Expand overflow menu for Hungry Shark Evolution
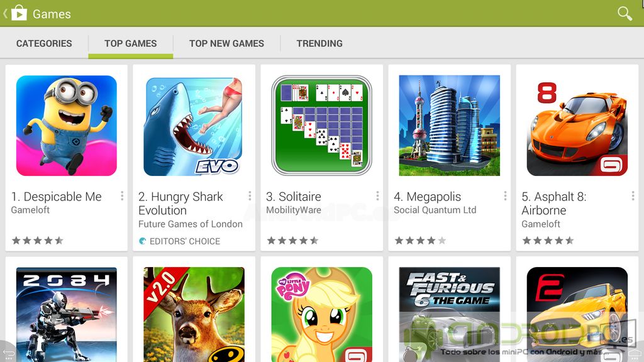 click(250, 196)
